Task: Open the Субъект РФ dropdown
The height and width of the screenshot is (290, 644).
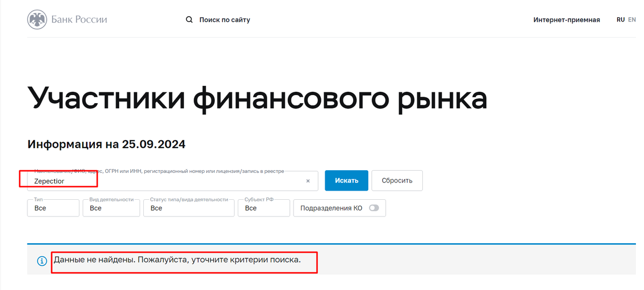Action: coord(264,208)
